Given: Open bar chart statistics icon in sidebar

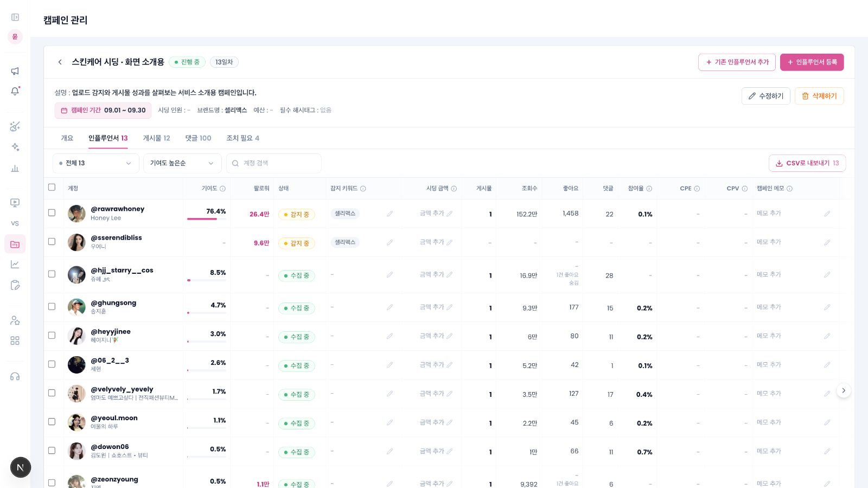Looking at the screenshot, I should tap(15, 168).
